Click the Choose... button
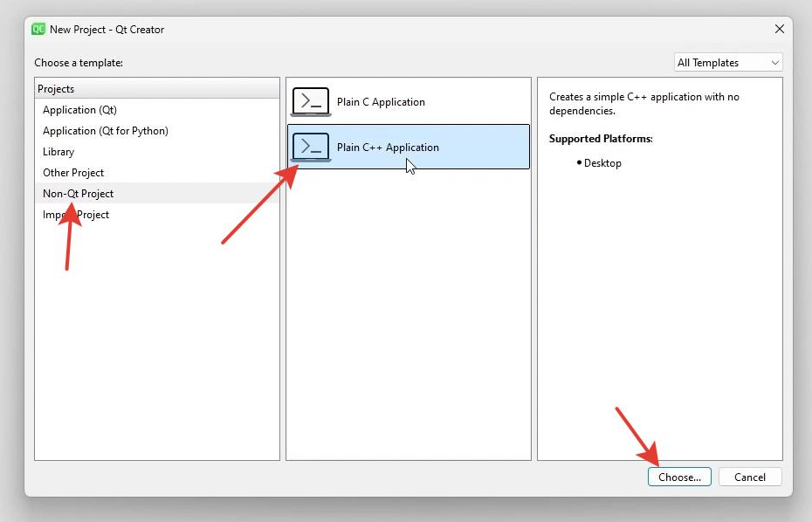 tap(679, 477)
